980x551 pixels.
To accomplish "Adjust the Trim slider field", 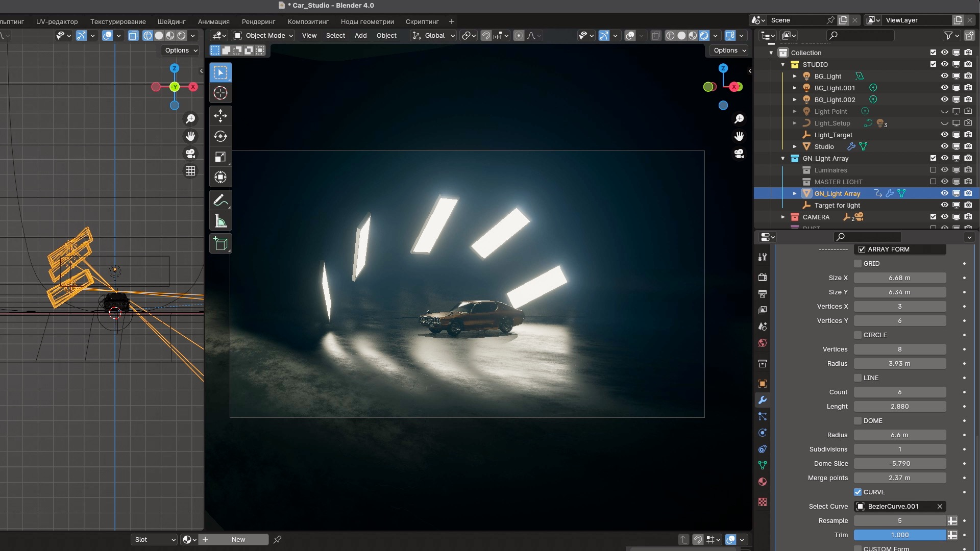I will tap(899, 535).
